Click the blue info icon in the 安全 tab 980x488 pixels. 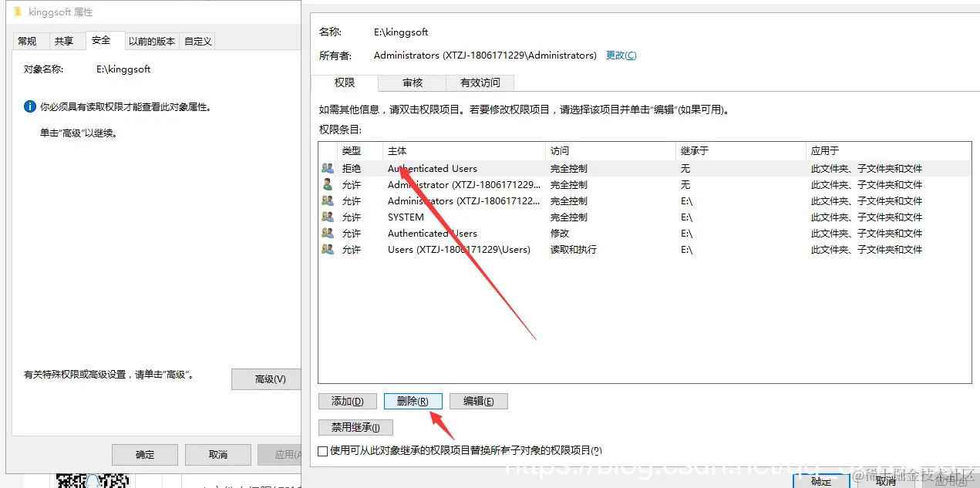pyautogui.click(x=30, y=106)
